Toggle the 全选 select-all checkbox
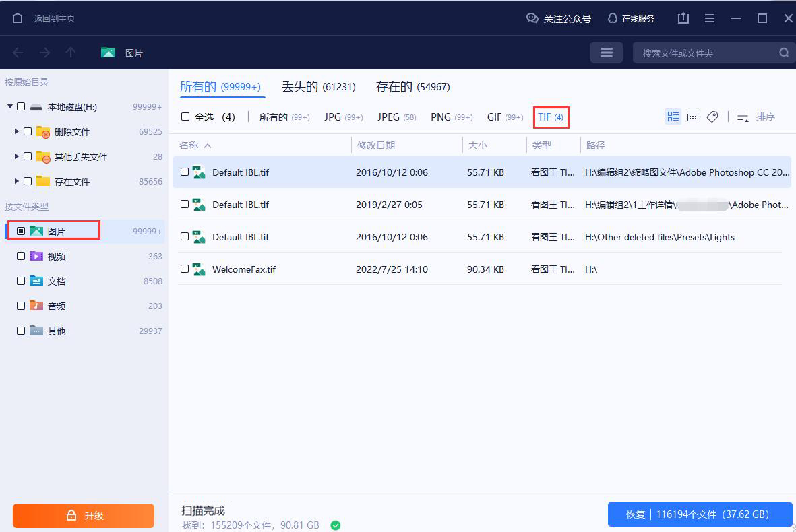796x532 pixels. click(x=184, y=117)
